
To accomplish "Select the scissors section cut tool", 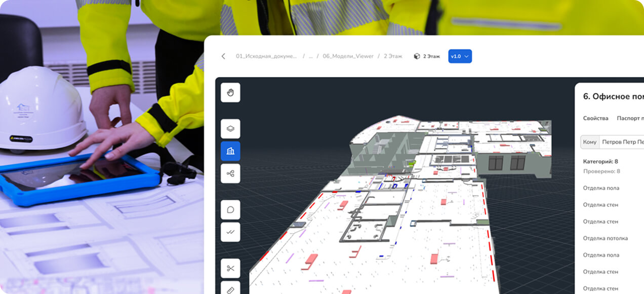I will [230, 269].
